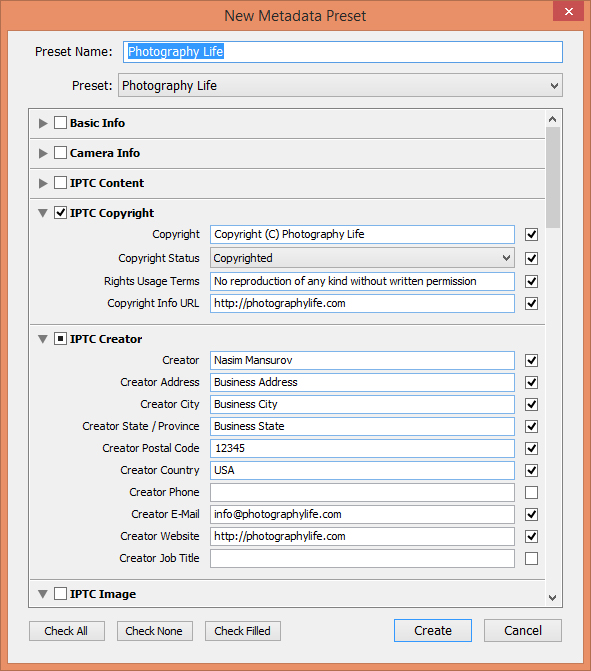This screenshot has width=591, height=671.
Task: Cancel the New Metadata Preset dialog
Action: pos(523,630)
